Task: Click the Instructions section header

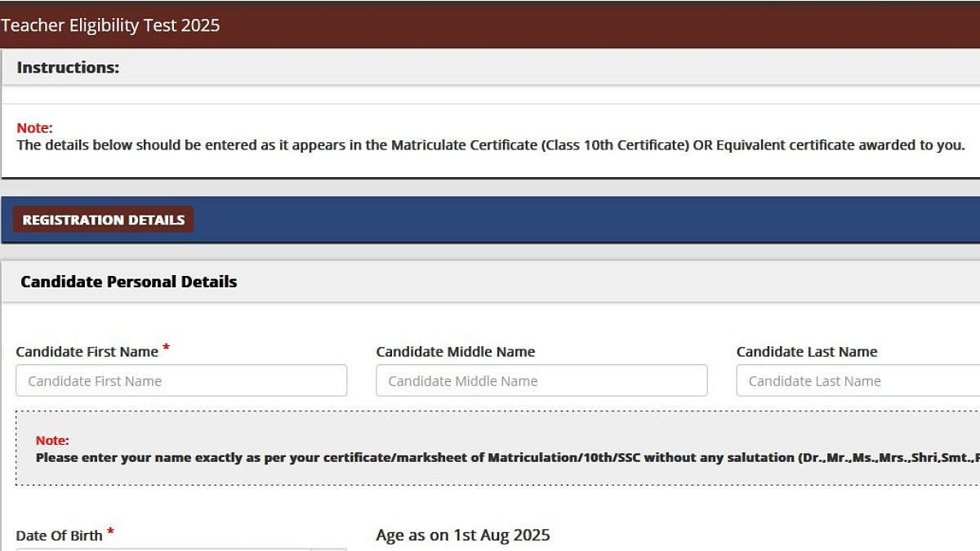Action: 68,68
